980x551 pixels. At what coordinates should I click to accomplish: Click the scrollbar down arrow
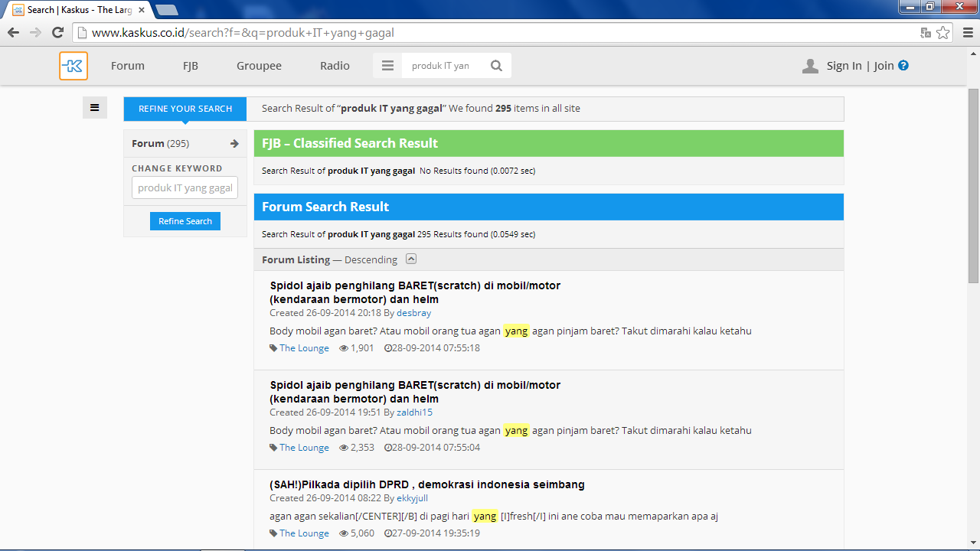[973, 544]
